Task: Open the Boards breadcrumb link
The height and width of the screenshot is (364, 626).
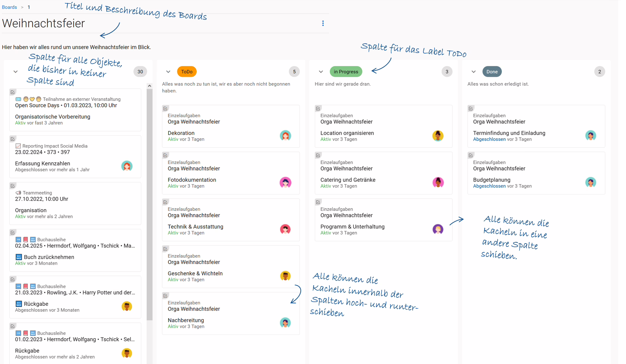Action: (9, 7)
